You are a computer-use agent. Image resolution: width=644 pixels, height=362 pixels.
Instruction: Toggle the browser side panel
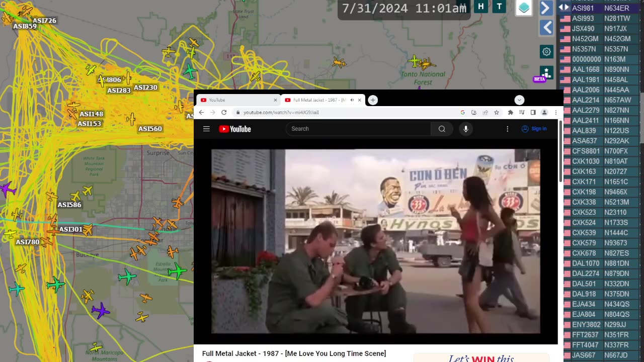(533, 113)
